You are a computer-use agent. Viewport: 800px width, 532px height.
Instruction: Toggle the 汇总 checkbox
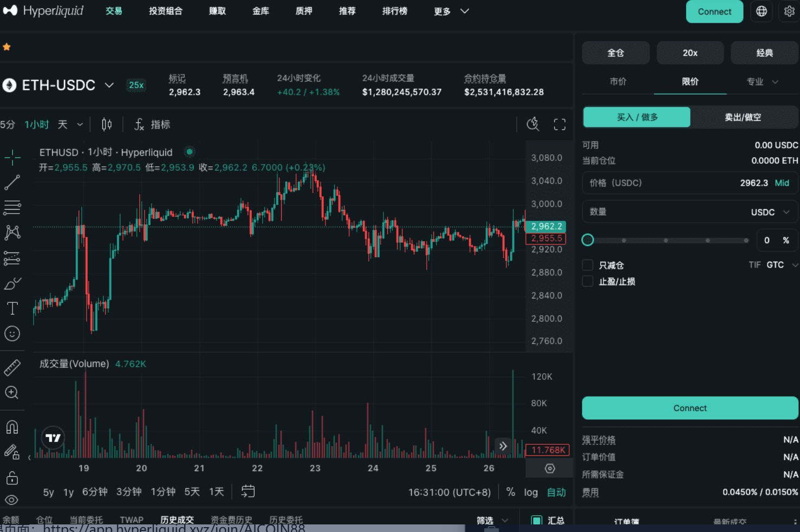pos(536,520)
